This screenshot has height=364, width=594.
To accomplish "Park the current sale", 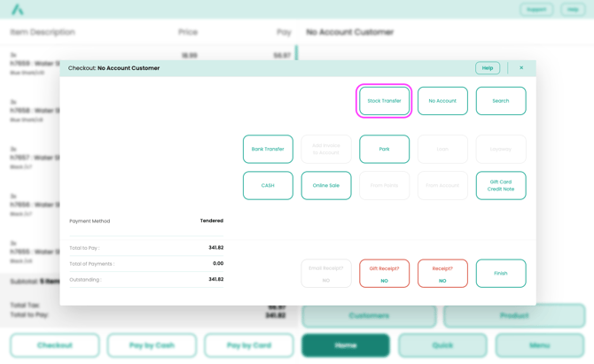I will click(384, 149).
